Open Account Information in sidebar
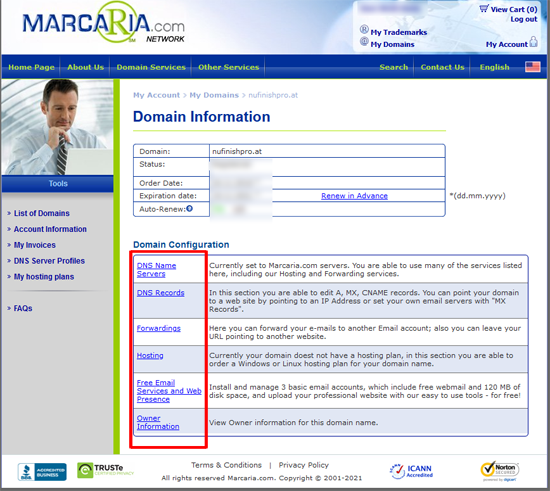The image size is (550, 491). click(x=50, y=229)
